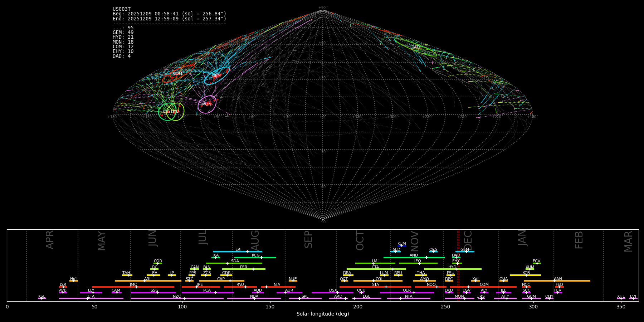The height and width of the screenshot is (322, 644).
Task: Click the −90° declination label on map
Action: 323,222
